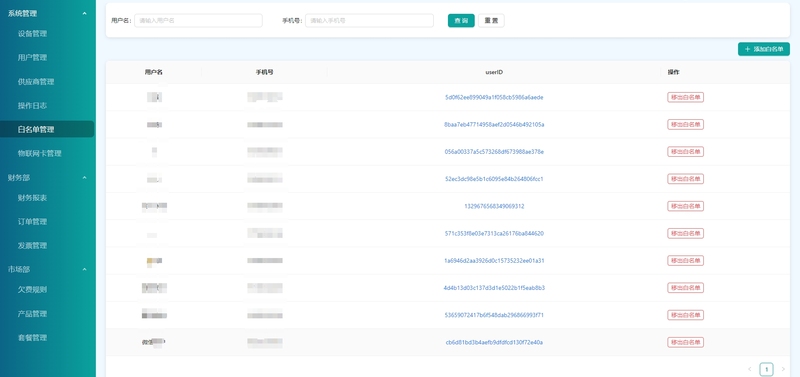Click 添加白名单 button
Viewport: 800px width, 377px height.
pyautogui.click(x=764, y=49)
